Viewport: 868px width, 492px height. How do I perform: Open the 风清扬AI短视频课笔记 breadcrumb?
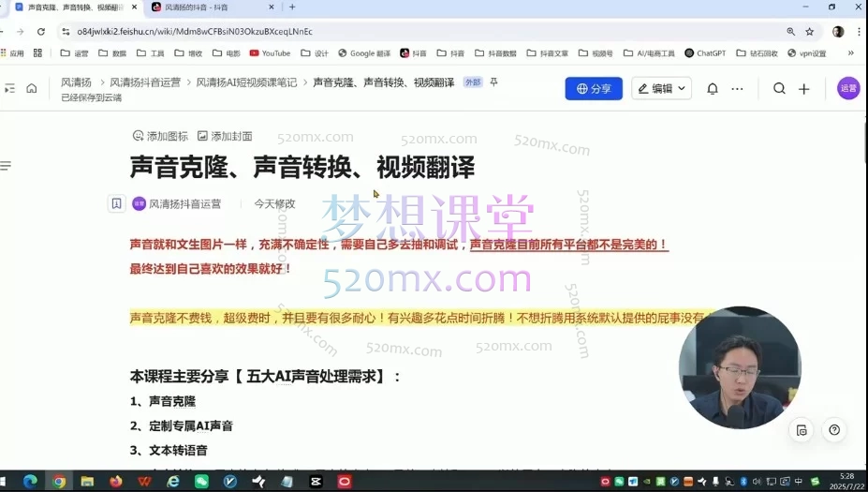(x=246, y=82)
